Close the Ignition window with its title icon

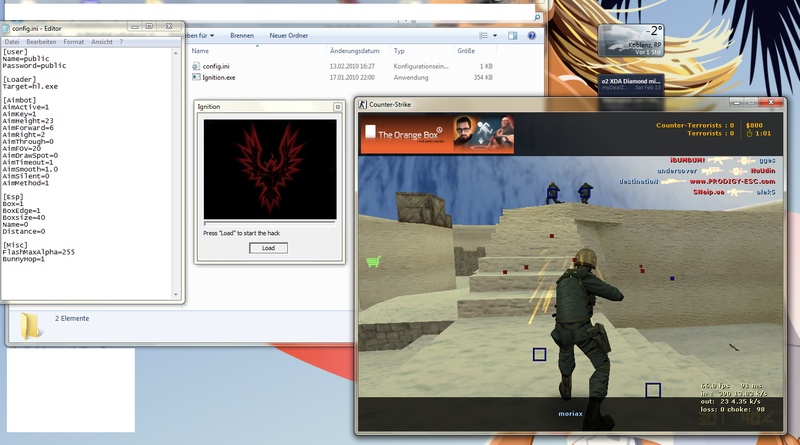click(338, 107)
